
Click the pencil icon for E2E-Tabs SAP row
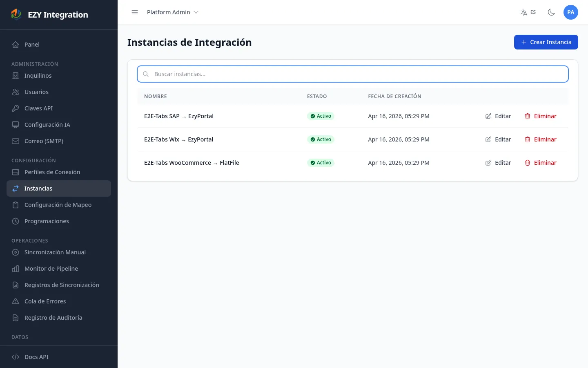coord(488,116)
